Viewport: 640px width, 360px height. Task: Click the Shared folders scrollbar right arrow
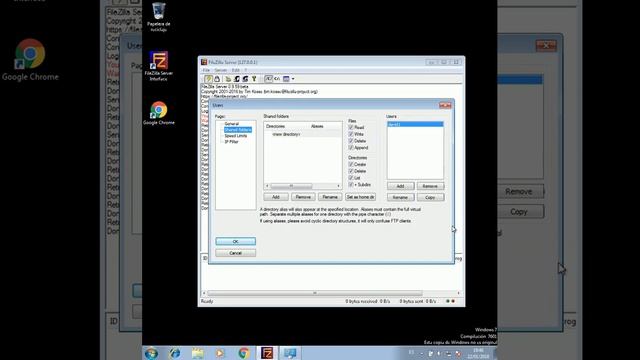click(338, 186)
